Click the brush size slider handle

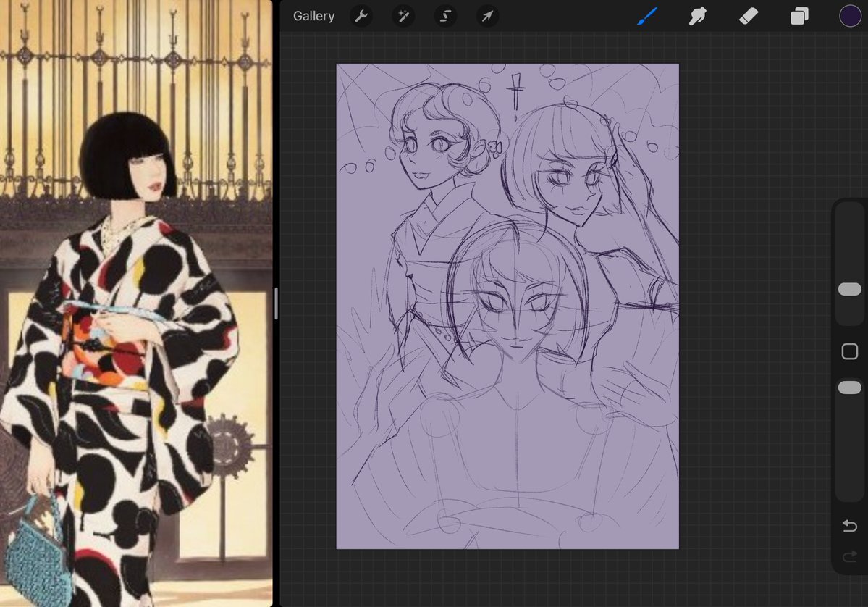pyautogui.click(x=849, y=289)
